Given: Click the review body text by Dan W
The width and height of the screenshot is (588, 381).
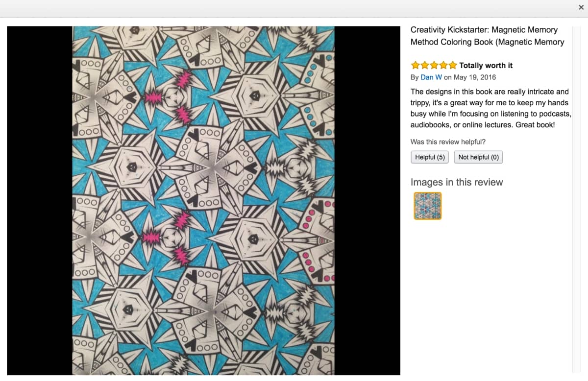Looking at the screenshot, I should 490,108.
